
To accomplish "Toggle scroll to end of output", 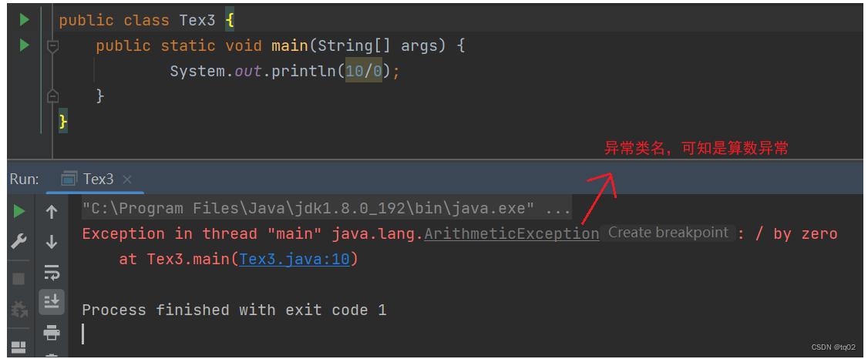I will click(52, 301).
